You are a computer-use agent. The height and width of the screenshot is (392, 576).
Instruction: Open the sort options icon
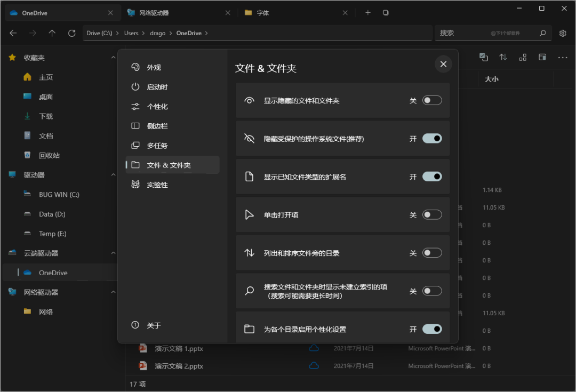pos(503,57)
